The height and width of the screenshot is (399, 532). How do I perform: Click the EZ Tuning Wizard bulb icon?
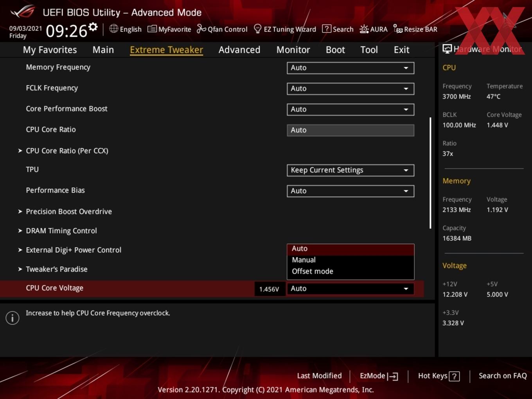tap(257, 29)
